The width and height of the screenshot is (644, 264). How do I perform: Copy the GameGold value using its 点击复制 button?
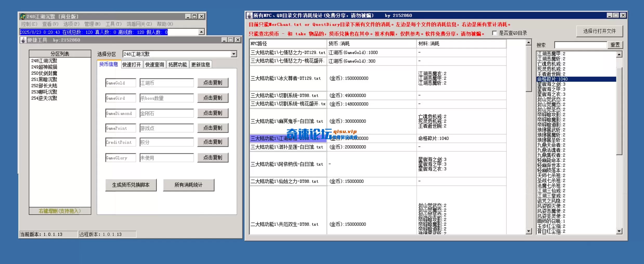point(213,82)
